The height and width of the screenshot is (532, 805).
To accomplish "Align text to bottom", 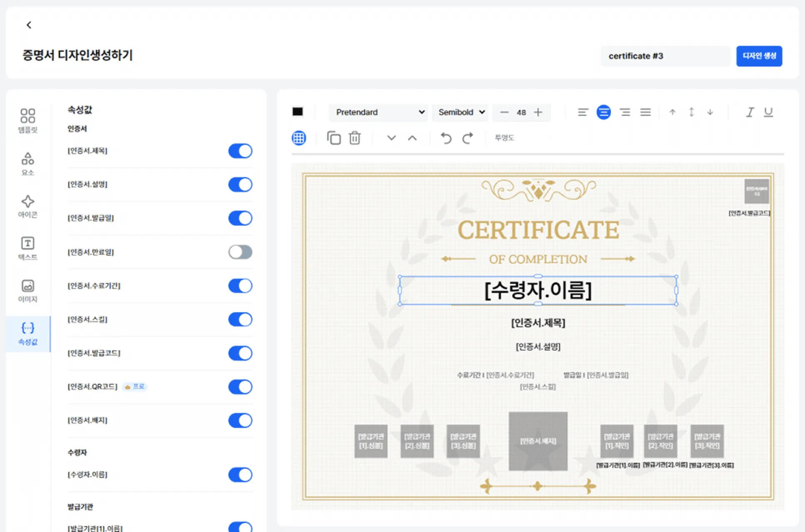I will [x=710, y=112].
